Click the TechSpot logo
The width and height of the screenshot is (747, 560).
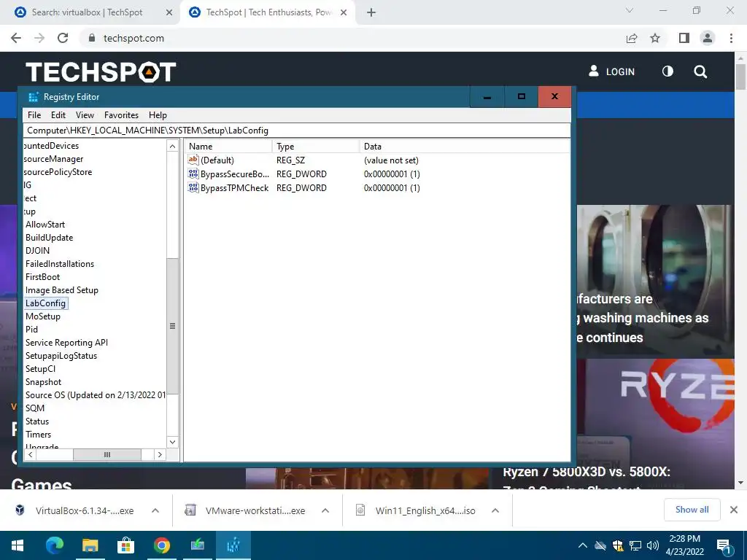click(x=101, y=72)
